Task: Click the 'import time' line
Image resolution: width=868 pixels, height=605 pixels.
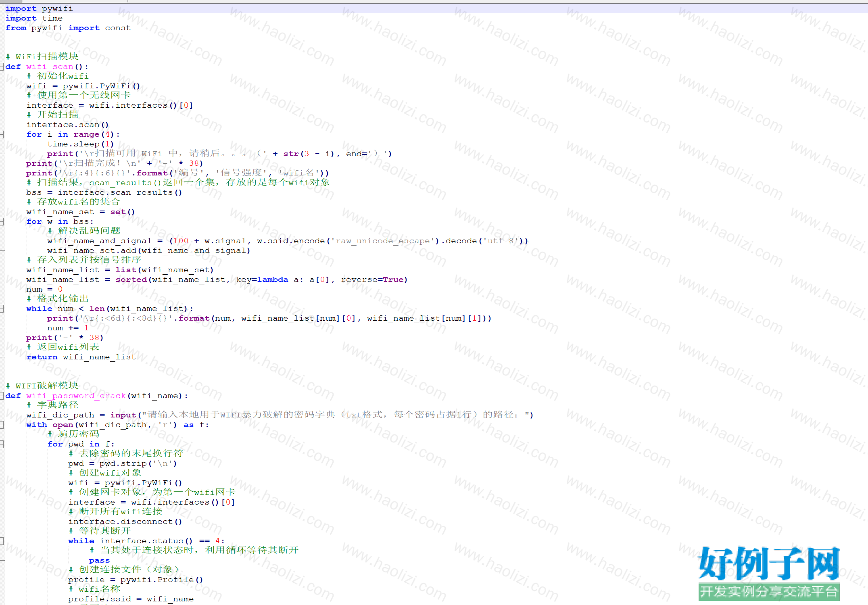Action: coord(34,18)
